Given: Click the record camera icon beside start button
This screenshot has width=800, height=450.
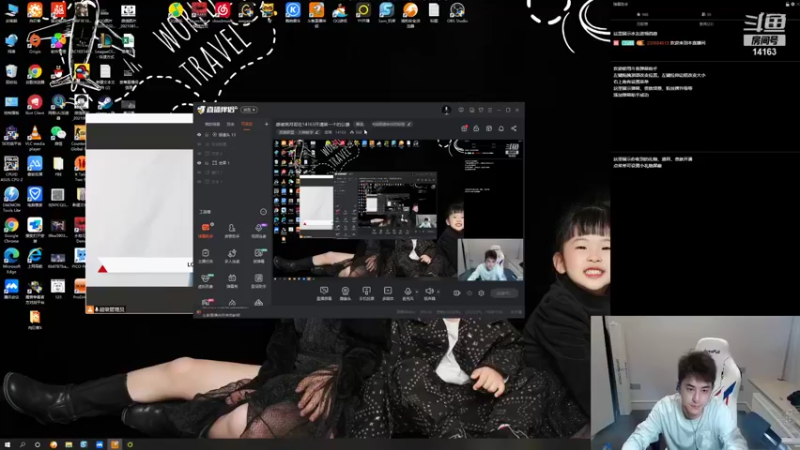Looking at the screenshot, I should pyautogui.click(x=457, y=293).
